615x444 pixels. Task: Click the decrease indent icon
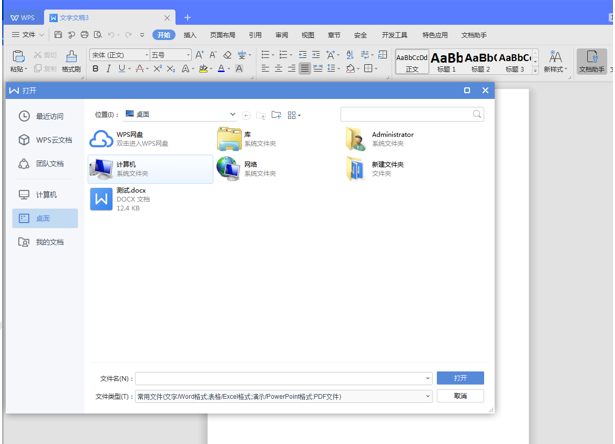coord(302,55)
